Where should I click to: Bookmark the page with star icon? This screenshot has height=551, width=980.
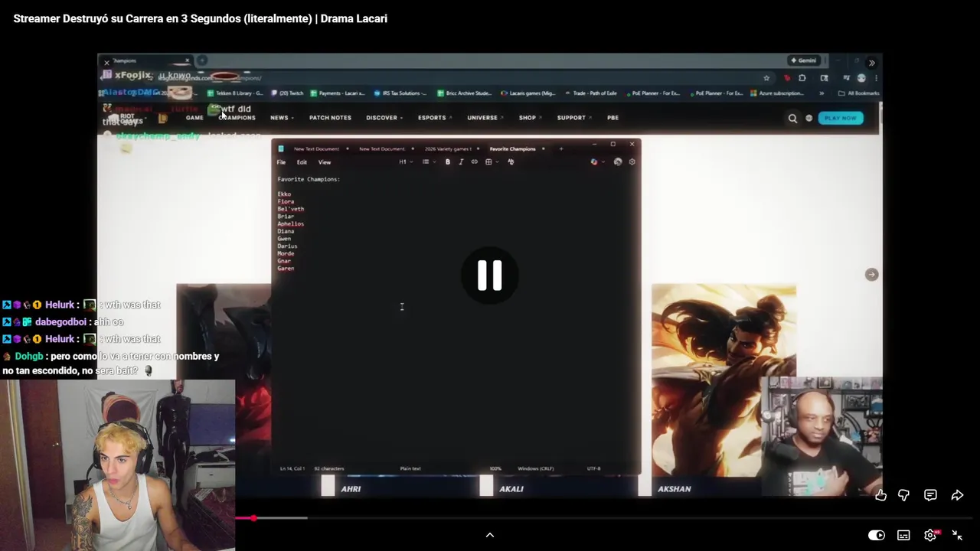click(766, 78)
